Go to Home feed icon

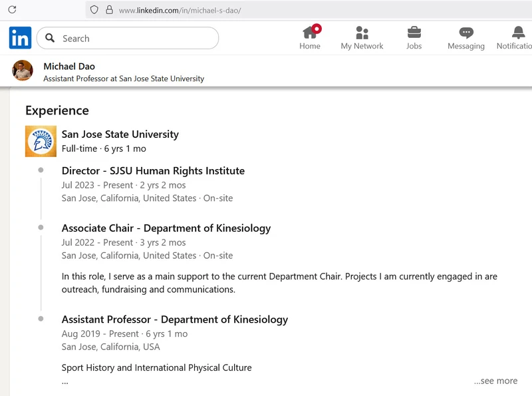pos(311,32)
